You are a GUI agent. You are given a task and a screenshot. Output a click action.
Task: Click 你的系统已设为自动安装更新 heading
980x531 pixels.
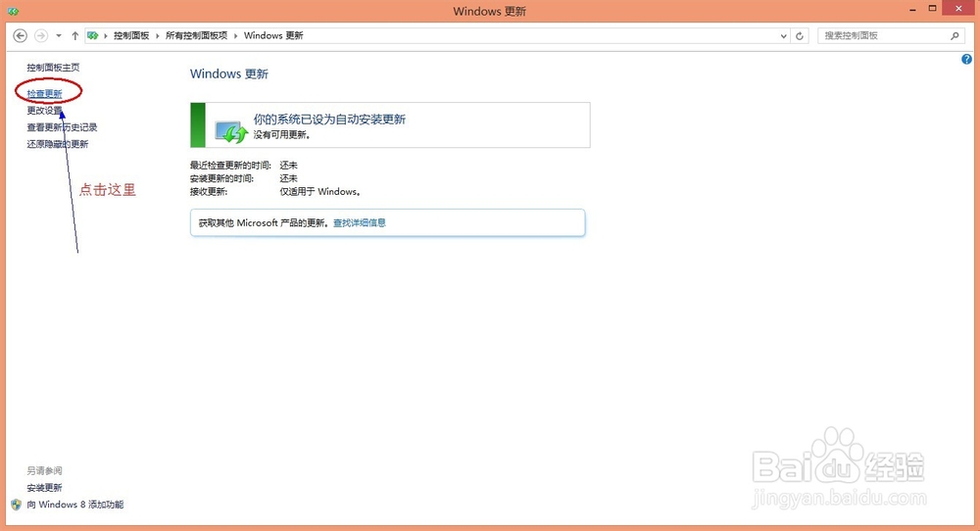(x=329, y=120)
